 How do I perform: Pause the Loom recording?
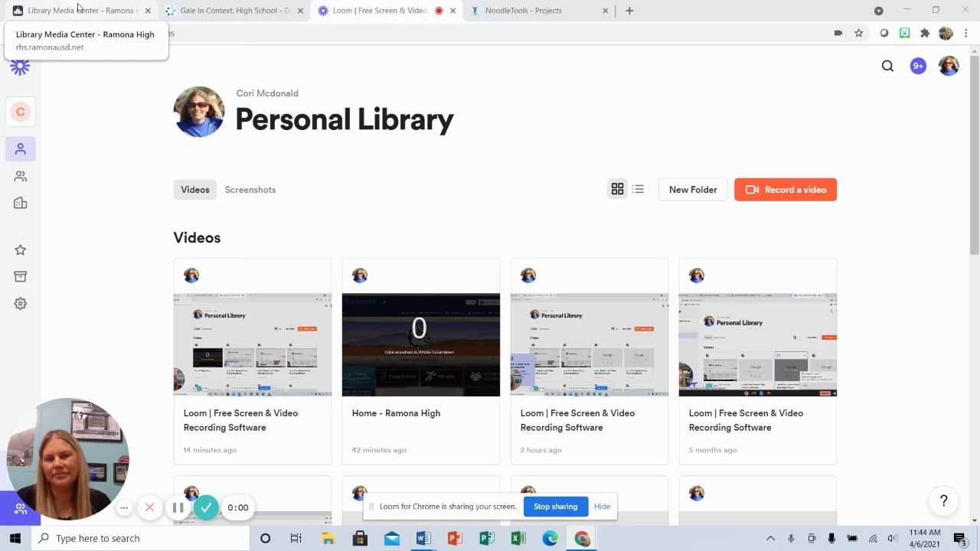pos(178,507)
